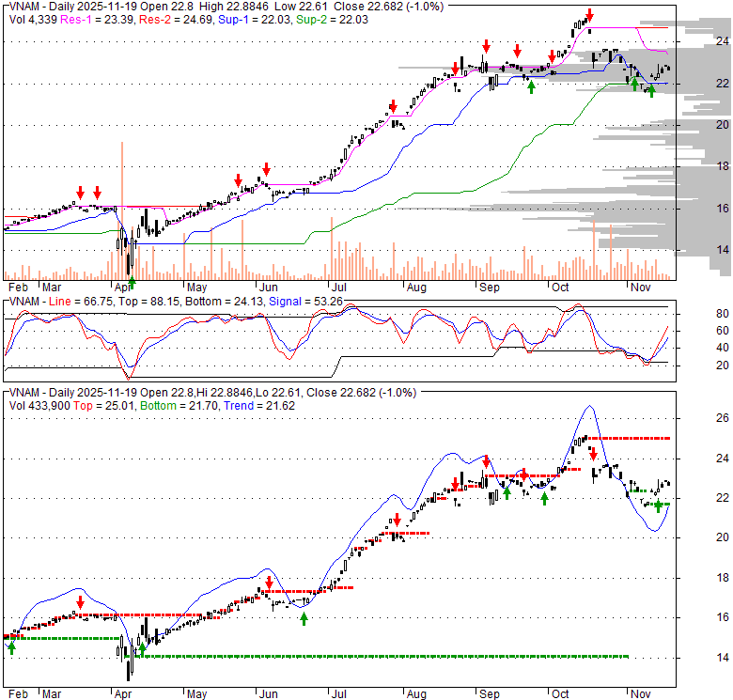Image resolution: width=733 pixels, height=700 pixels.
Task: Click the 'Vol 433,900' text in bottom chart
Action: click(39, 406)
